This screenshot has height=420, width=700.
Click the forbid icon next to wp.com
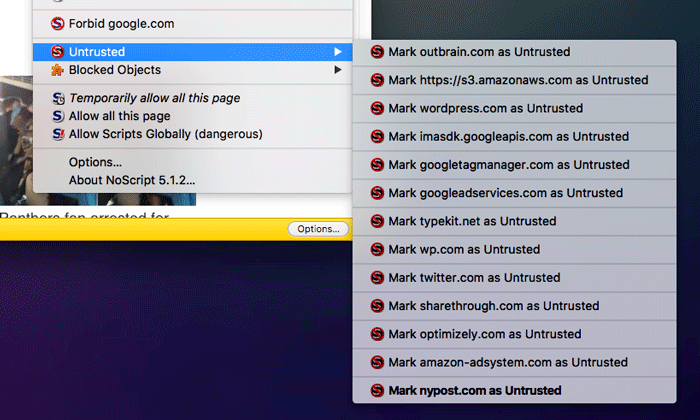(x=377, y=249)
